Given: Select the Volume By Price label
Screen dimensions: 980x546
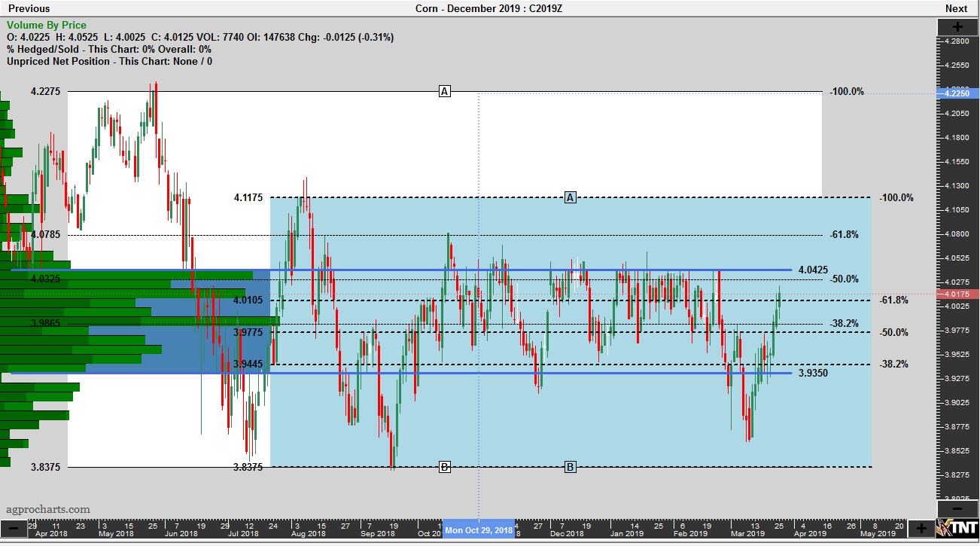Looking at the screenshot, I should point(47,26).
